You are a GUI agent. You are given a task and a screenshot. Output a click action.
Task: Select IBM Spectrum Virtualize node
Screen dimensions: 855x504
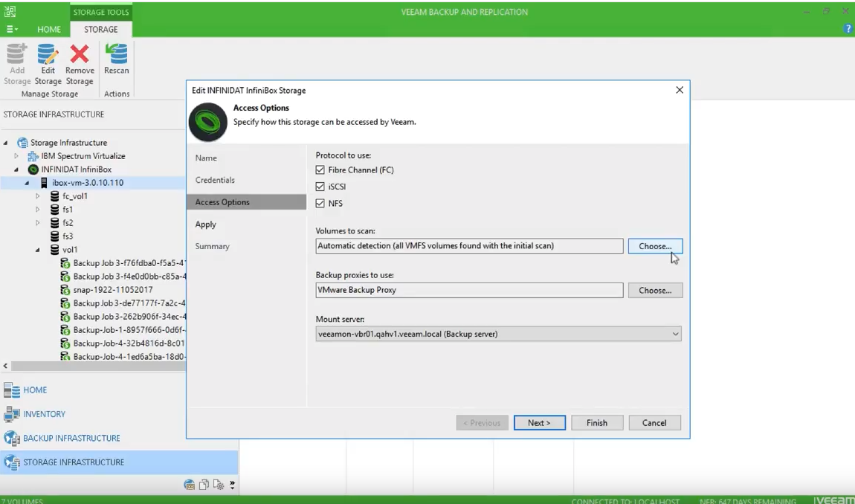coord(83,156)
